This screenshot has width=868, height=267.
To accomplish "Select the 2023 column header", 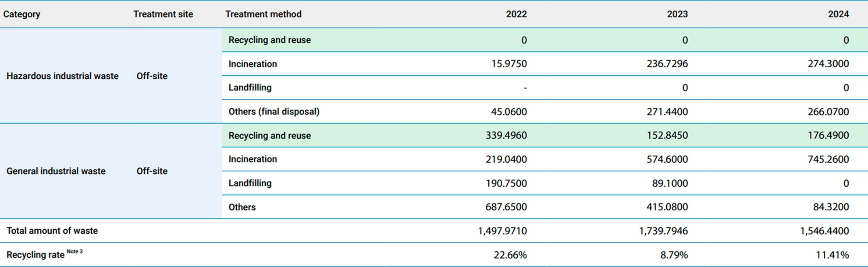I will click(x=677, y=14).
